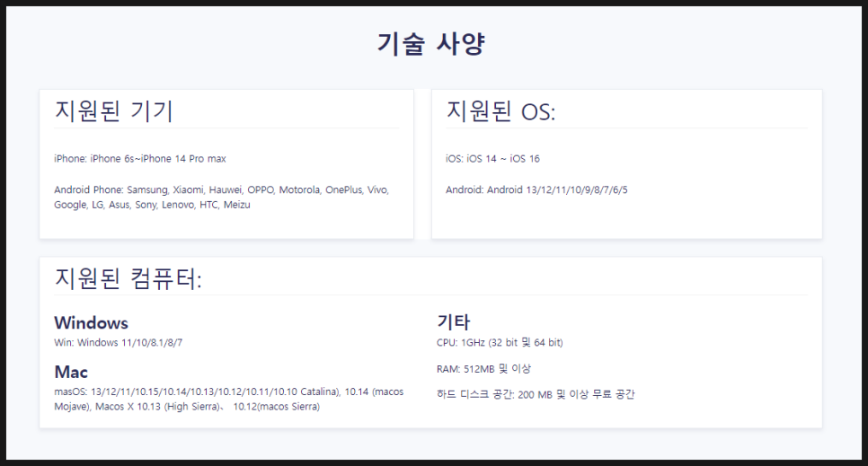Click the iPhone 6s~iPhone 14 Pro max line

(140, 159)
